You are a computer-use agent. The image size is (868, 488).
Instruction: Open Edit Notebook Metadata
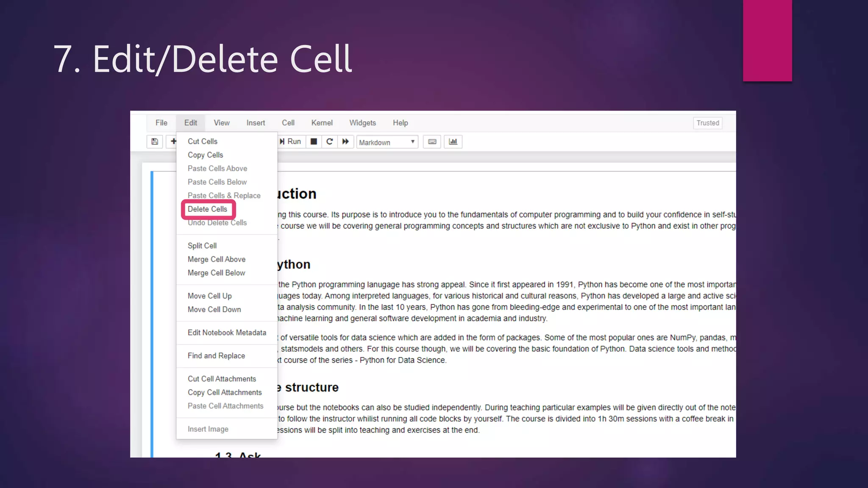(x=227, y=333)
